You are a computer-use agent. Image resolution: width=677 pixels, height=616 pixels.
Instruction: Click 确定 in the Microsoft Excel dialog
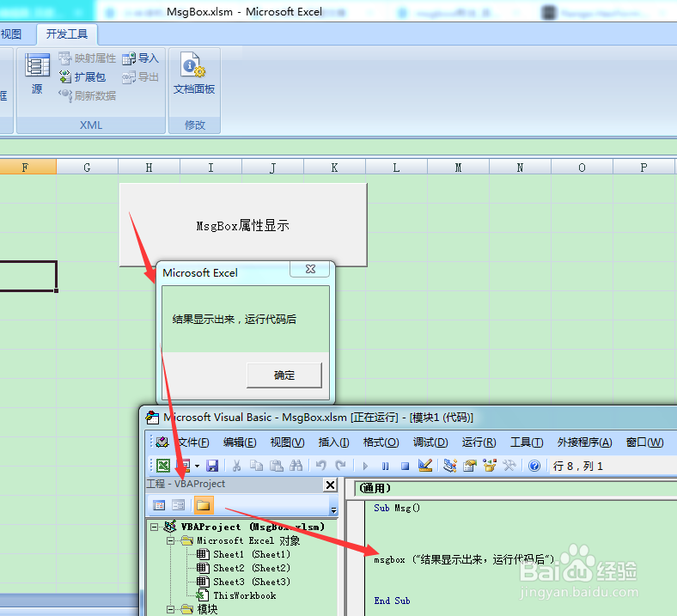(x=284, y=375)
